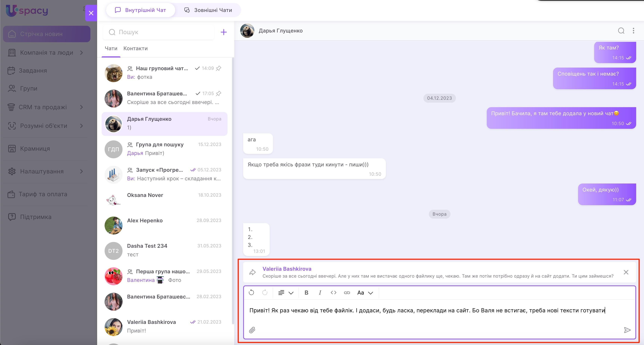Image resolution: width=644 pixels, height=345 pixels.
Task: Insert a link using the link icon
Action: tap(347, 293)
